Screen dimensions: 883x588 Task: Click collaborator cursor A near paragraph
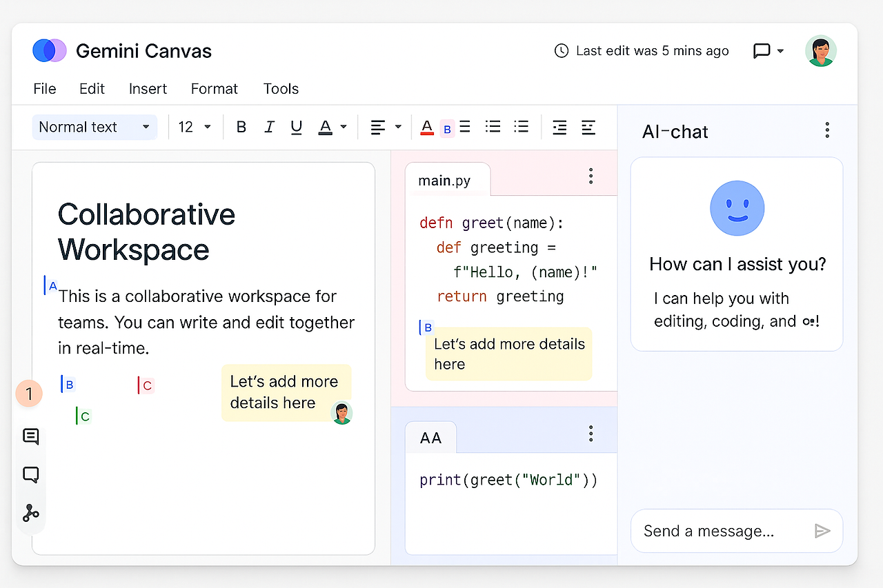pos(50,285)
